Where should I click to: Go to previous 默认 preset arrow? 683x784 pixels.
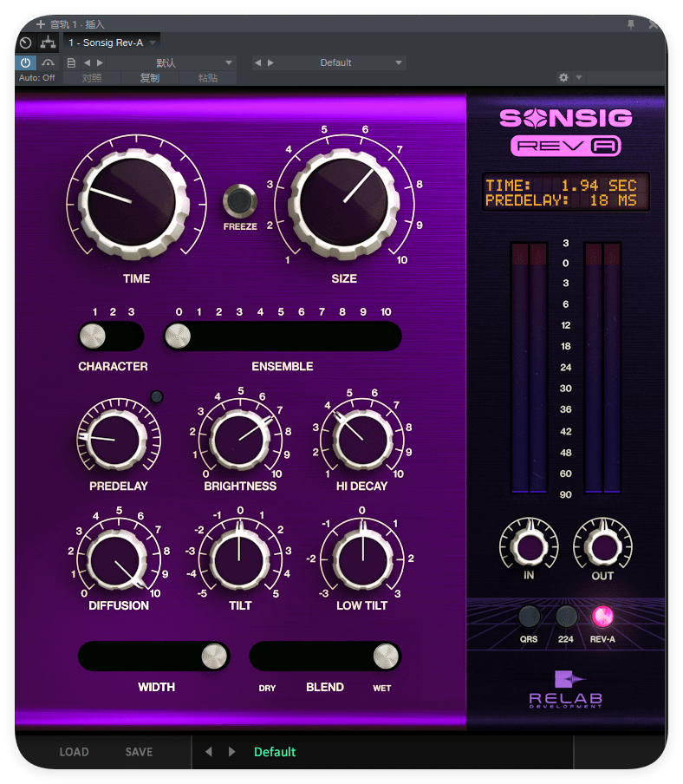[x=88, y=63]
